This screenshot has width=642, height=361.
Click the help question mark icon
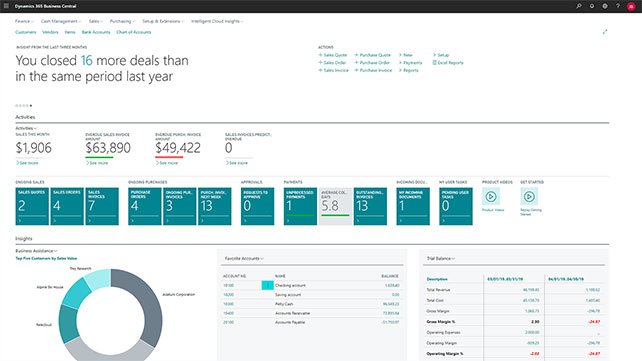(x=618, y=6)
